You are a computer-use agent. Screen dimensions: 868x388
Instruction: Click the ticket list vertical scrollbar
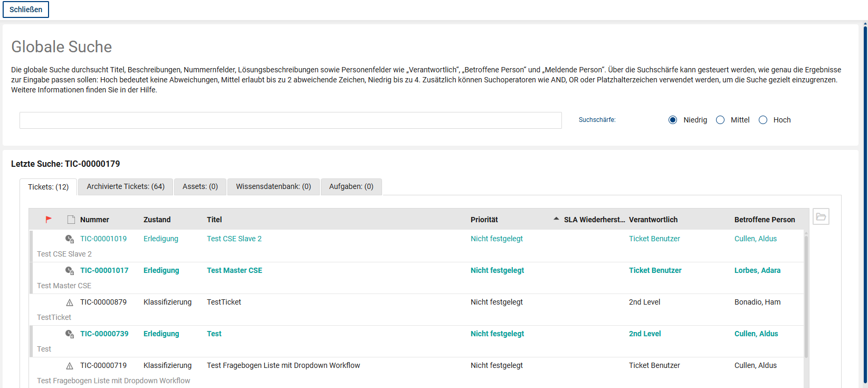tap(806, 296)
